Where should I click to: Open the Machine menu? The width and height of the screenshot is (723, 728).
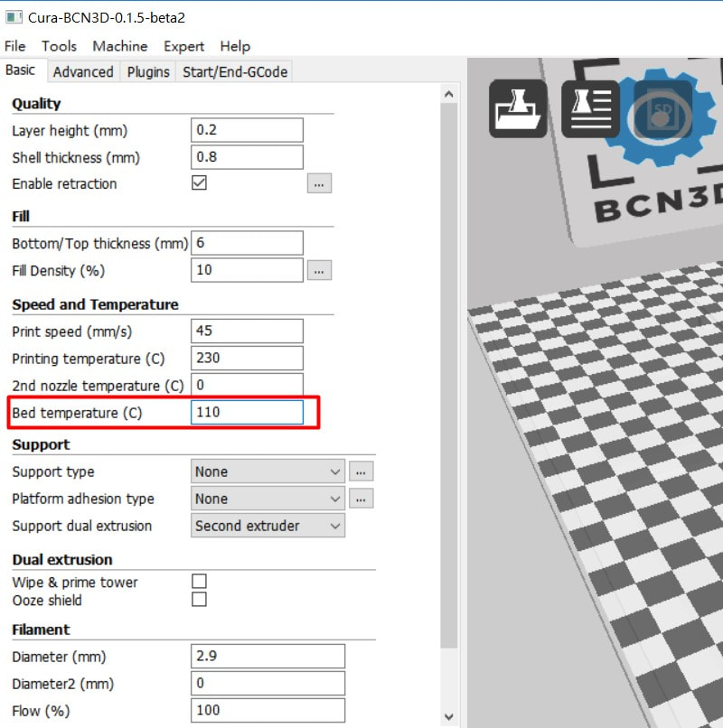tap(119, 46)
